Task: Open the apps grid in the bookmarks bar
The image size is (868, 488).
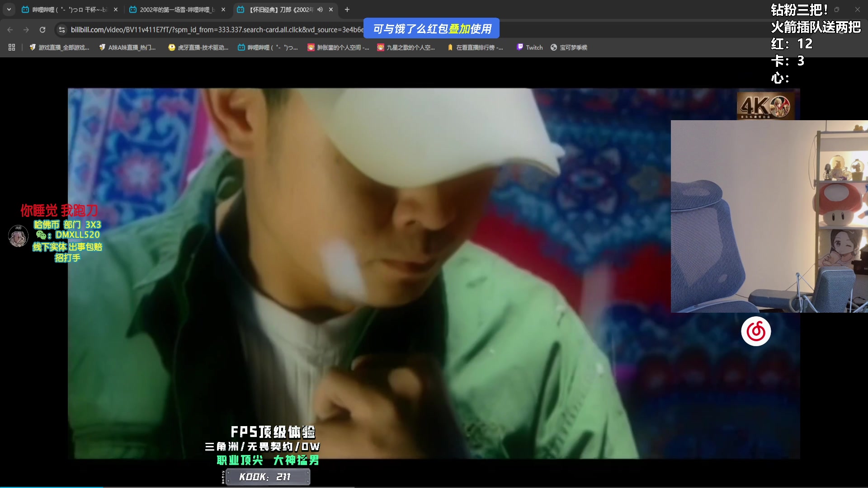Action: (x=12, y=47)
